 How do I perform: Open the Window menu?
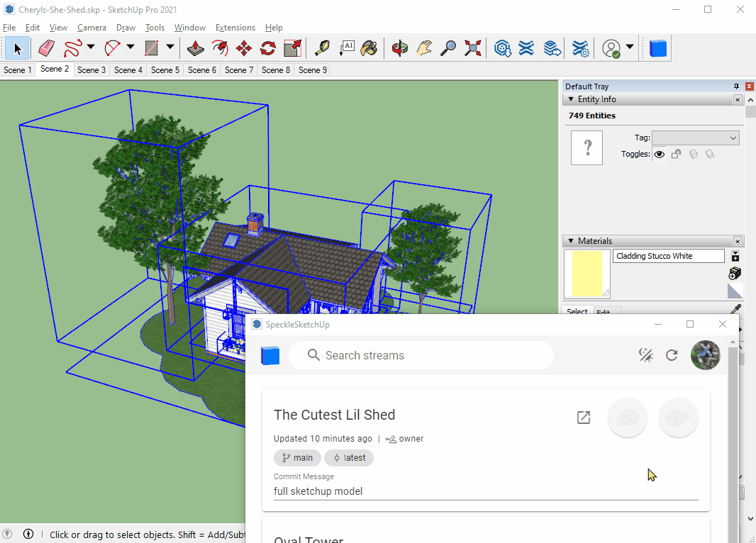click(190, 28)
